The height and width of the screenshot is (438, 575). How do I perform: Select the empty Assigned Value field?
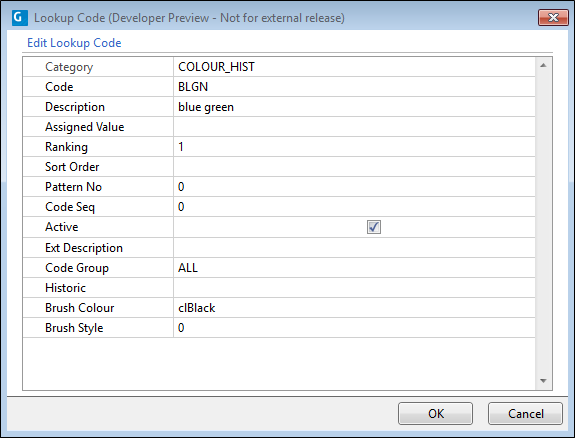click(x=354, y=127)
